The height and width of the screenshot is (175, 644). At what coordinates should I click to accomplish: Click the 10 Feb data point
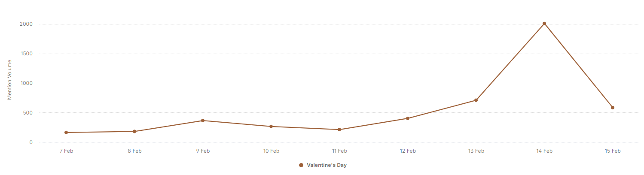tap(271, 127)
